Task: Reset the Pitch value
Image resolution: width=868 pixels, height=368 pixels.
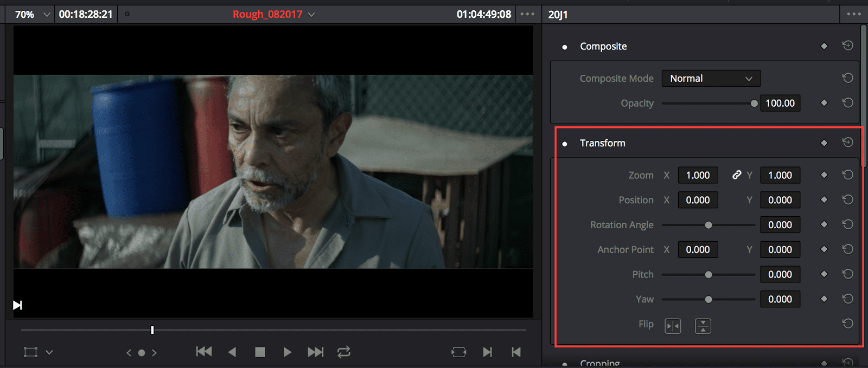Action: pos(847,274)
